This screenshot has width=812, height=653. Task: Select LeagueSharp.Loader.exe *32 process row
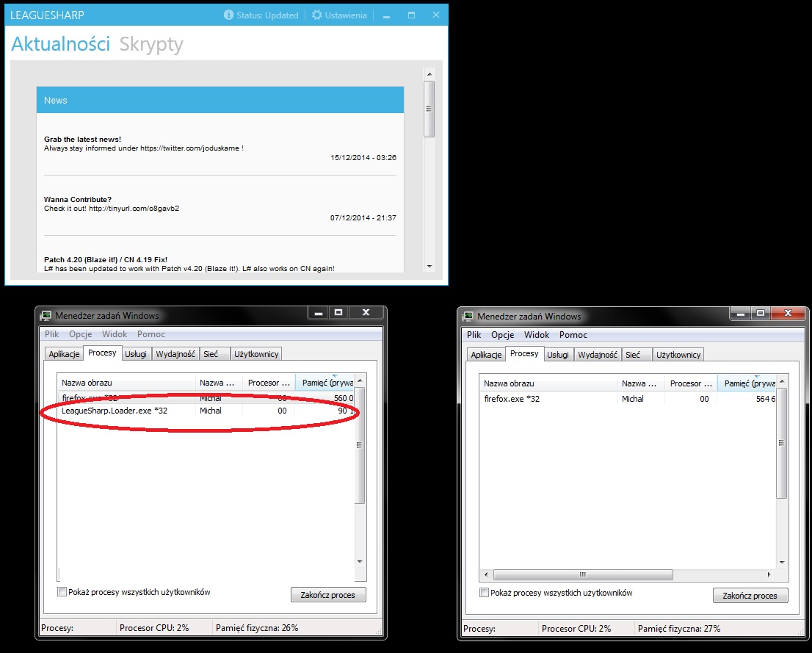[206, 411]
